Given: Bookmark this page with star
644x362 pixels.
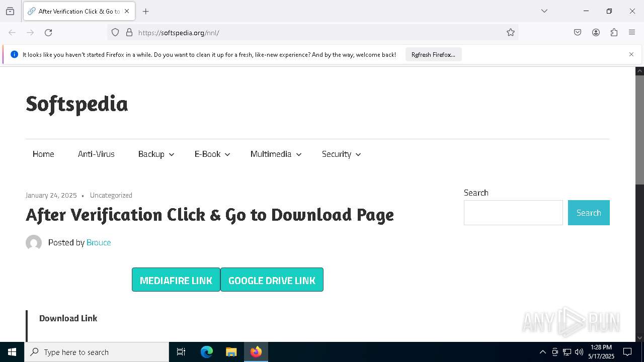Looking at the screenshot, I should (x=511, y=33).
